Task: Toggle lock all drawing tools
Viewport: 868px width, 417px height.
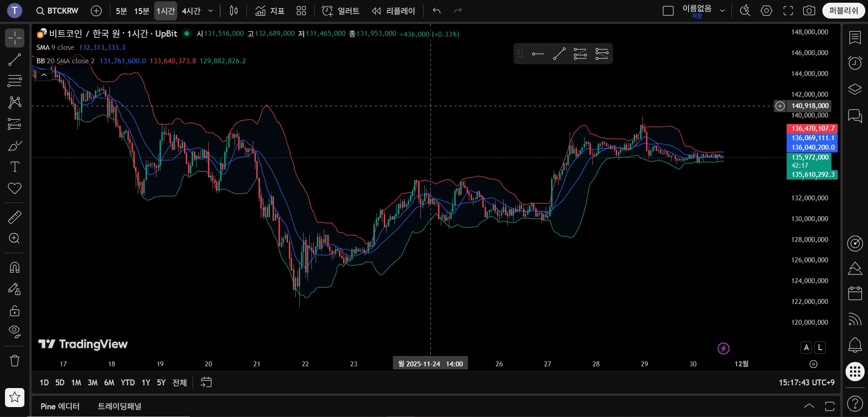Action: click(x=14, y=311)
